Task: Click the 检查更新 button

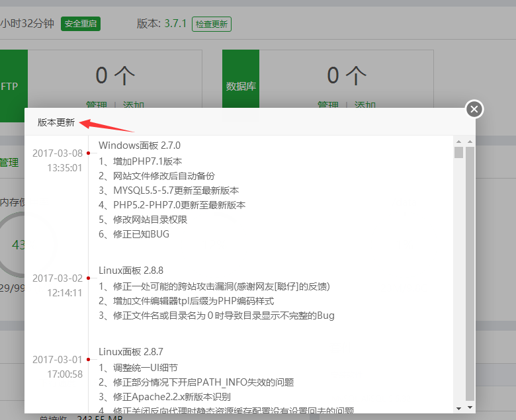Action: (212, 24)
